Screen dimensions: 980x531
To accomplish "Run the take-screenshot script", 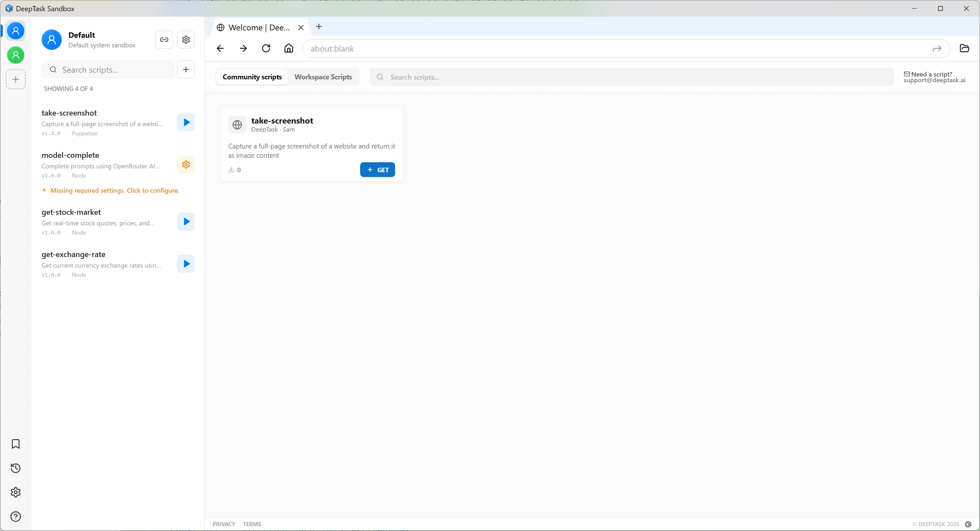I will pyautogui.click(x=186, y=122).
